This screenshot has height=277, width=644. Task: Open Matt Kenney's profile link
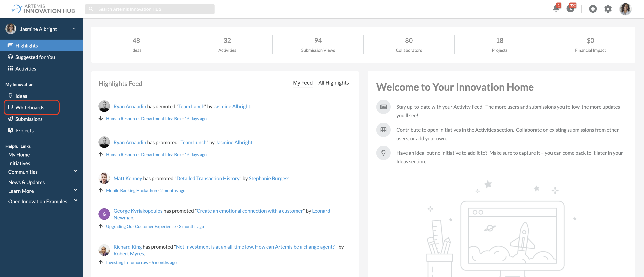[128, 178]
